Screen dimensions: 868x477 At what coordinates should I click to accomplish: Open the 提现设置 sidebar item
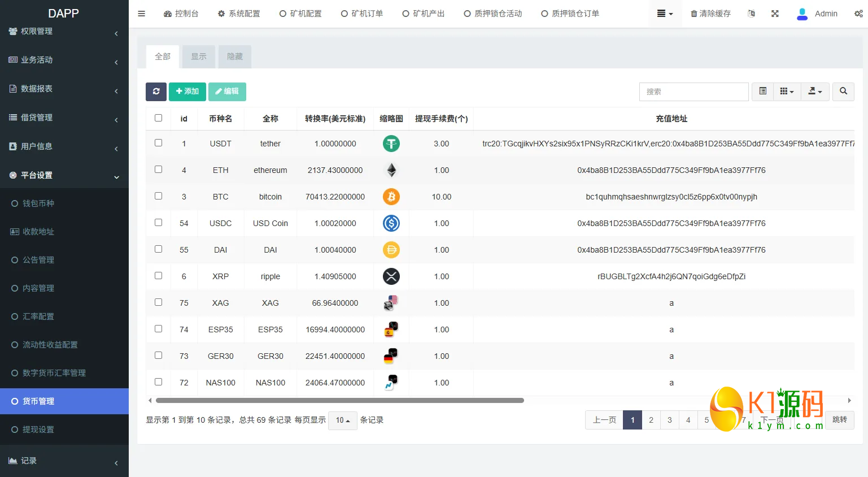coord(64,430)
